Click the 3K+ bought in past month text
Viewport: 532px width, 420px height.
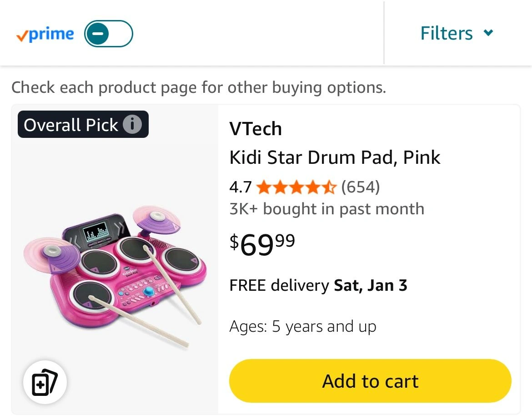pos(326,209)
